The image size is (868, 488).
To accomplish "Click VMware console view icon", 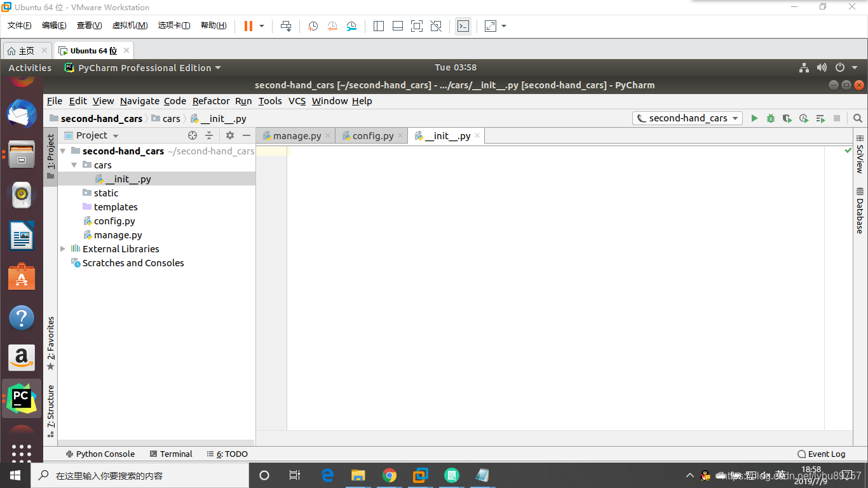I will (x=463, y=26).
